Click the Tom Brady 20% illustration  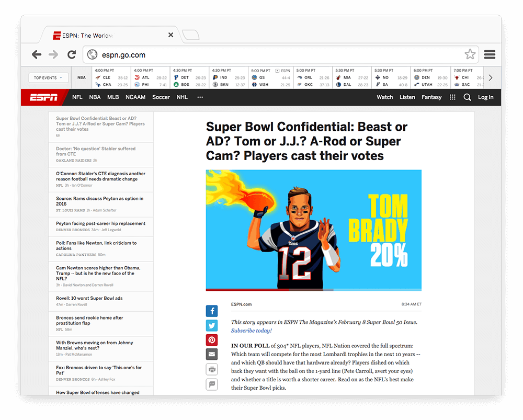click(313, 230)
